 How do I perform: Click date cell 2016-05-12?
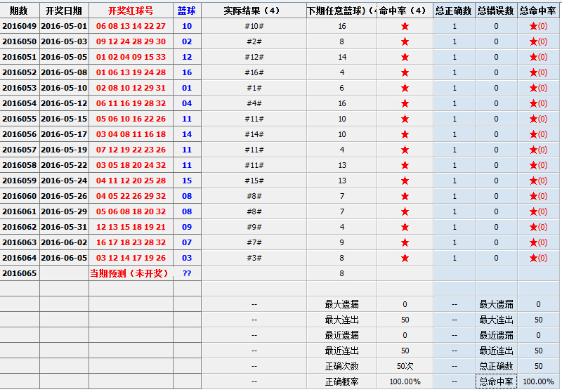click(64, 103)
